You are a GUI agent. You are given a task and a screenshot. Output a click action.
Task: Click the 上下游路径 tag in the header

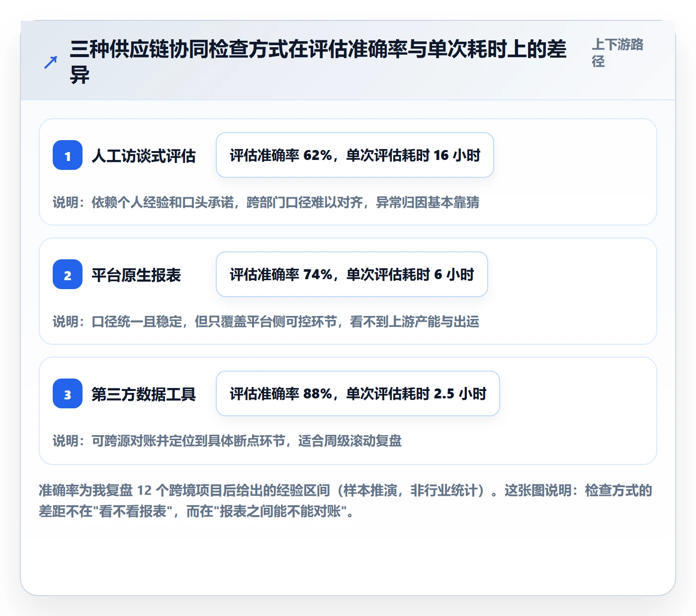(x=617, y=53)
